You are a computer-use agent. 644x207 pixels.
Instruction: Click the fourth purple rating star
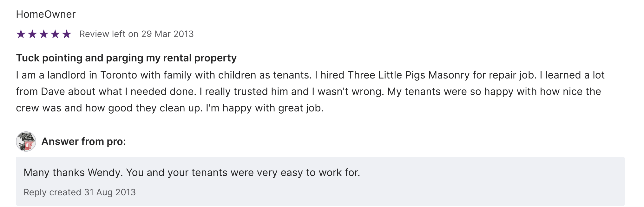pos(55,34)
